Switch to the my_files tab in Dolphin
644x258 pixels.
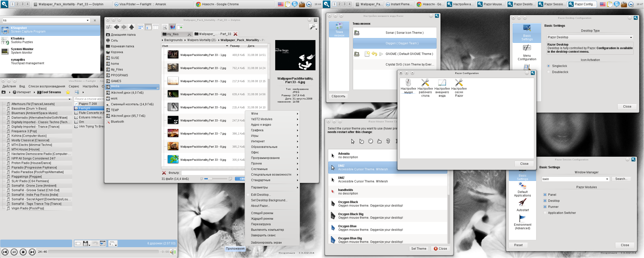click(x=173, y=34)
